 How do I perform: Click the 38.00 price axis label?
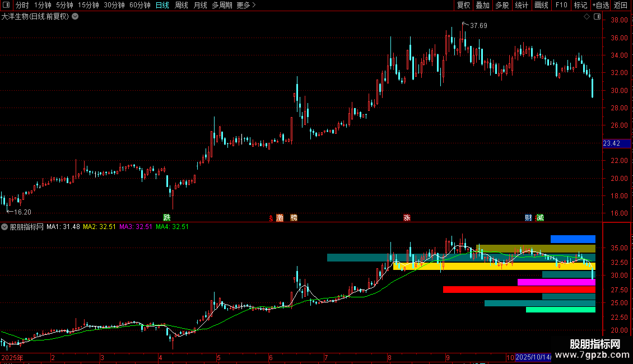619,20
